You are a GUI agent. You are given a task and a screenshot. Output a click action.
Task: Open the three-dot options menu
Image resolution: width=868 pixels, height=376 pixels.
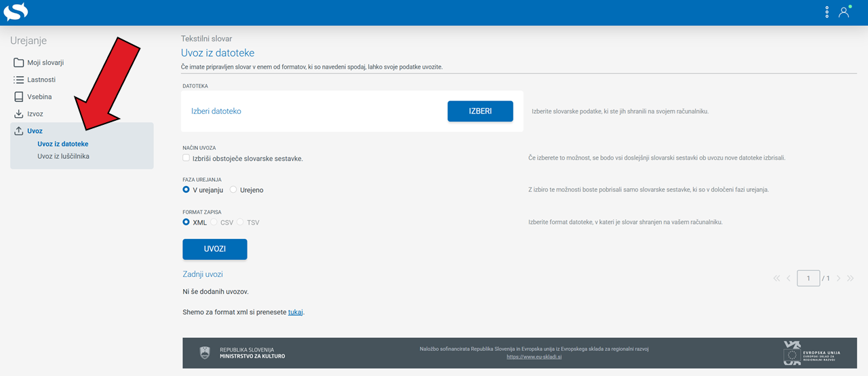(x=827, y=12)
